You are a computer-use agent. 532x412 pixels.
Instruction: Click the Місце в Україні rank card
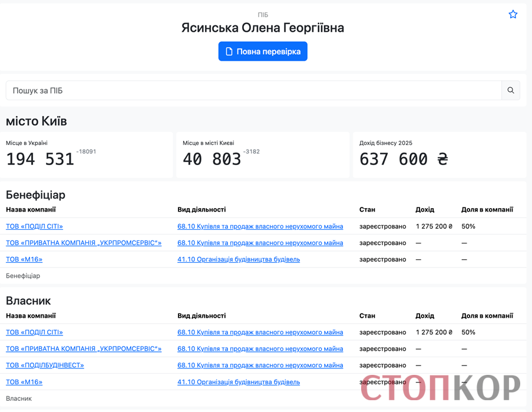point(86,155)
